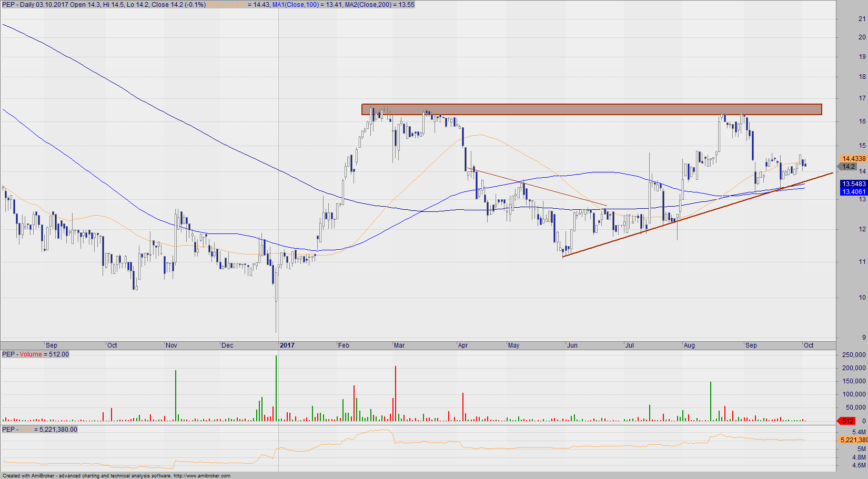Click the Jun month marker

coord(572,345)
